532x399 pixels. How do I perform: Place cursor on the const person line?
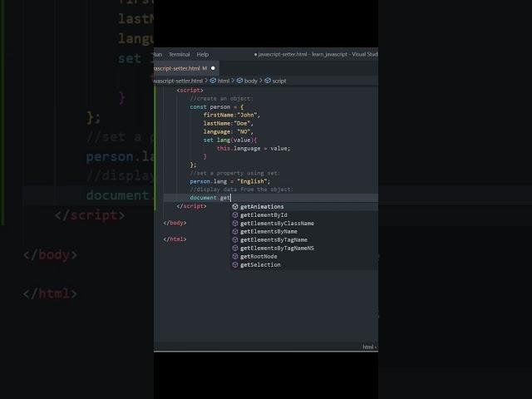(216, 107)
